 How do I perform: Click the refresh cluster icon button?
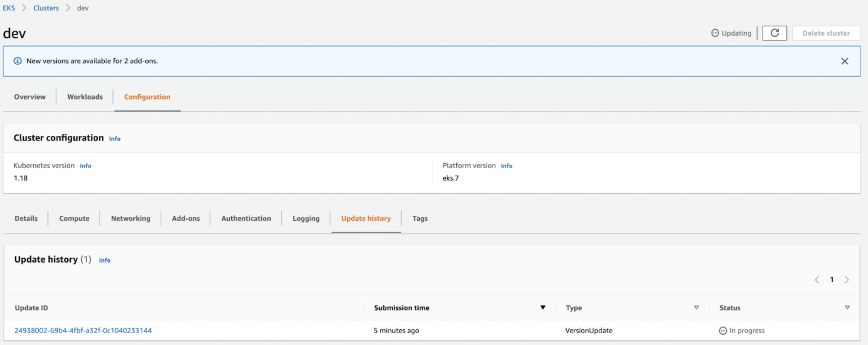(x=774, y=33)
